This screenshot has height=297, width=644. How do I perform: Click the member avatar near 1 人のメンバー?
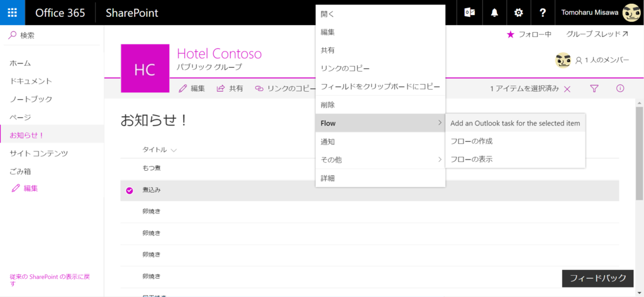pos(563,60)
